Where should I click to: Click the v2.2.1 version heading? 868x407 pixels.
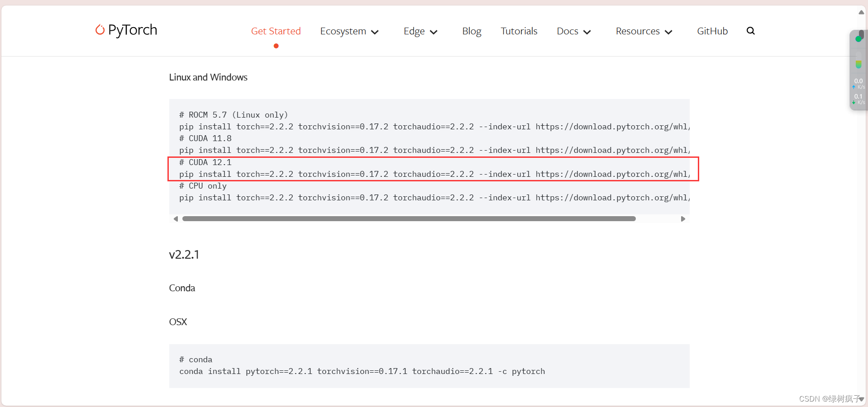(184, 255)
